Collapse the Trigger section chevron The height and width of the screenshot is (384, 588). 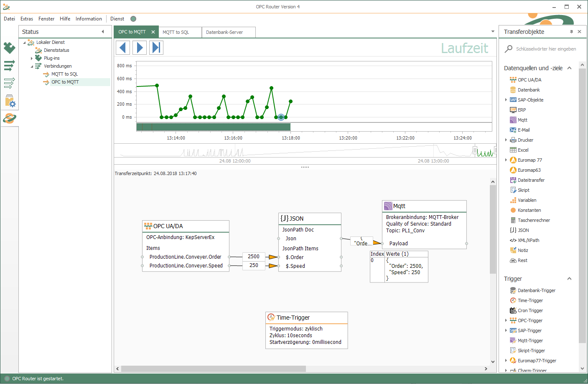click(x=569, y=279)
